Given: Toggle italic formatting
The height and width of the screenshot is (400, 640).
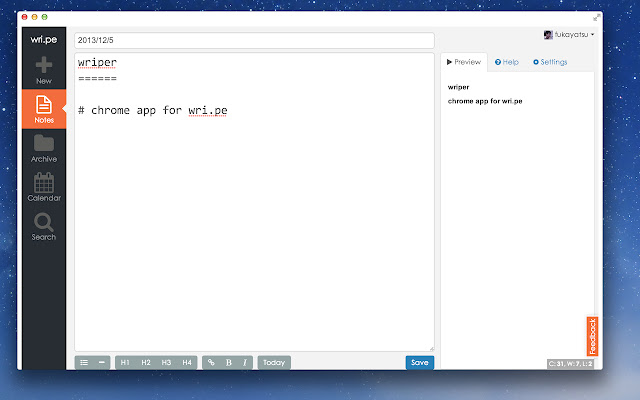Looking at the screenshot, I should click(245, 362).
